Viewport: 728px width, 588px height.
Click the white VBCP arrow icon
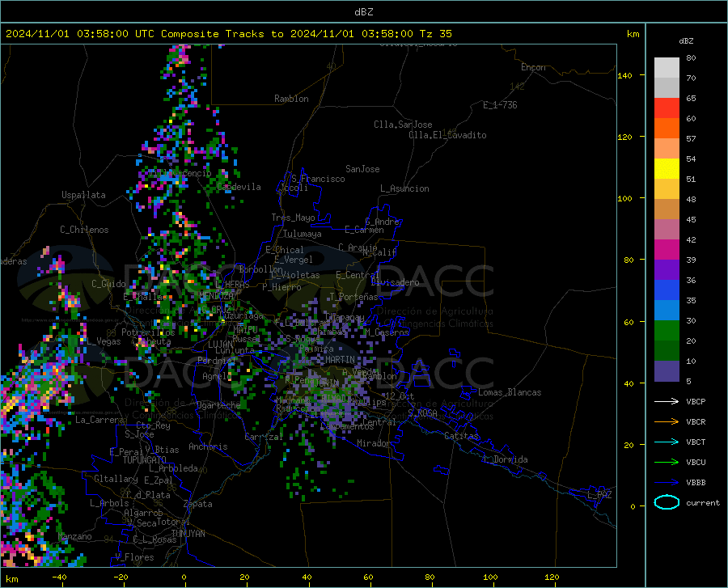[667, 401]
